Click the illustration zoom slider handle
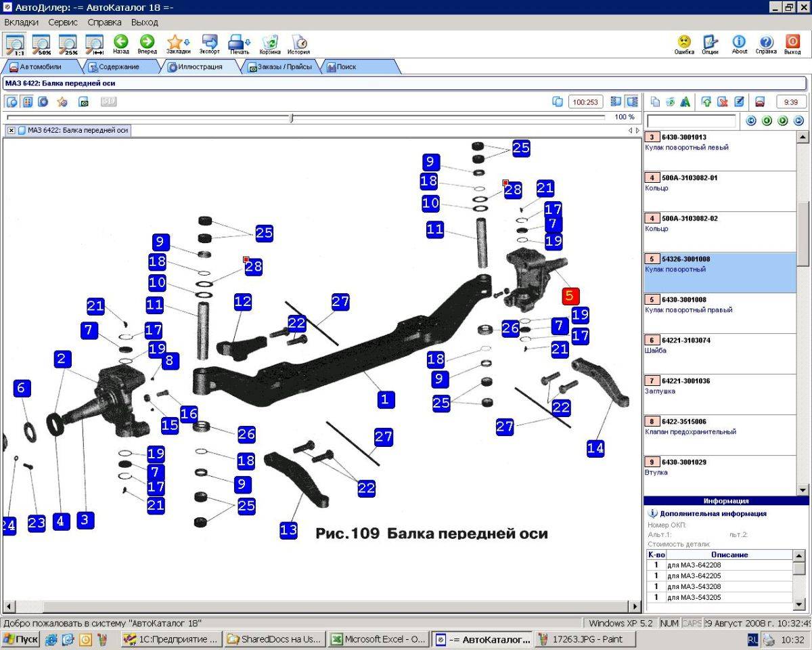Image resolution: width=812 pixels, height=650 pixels. pos(292,118)
